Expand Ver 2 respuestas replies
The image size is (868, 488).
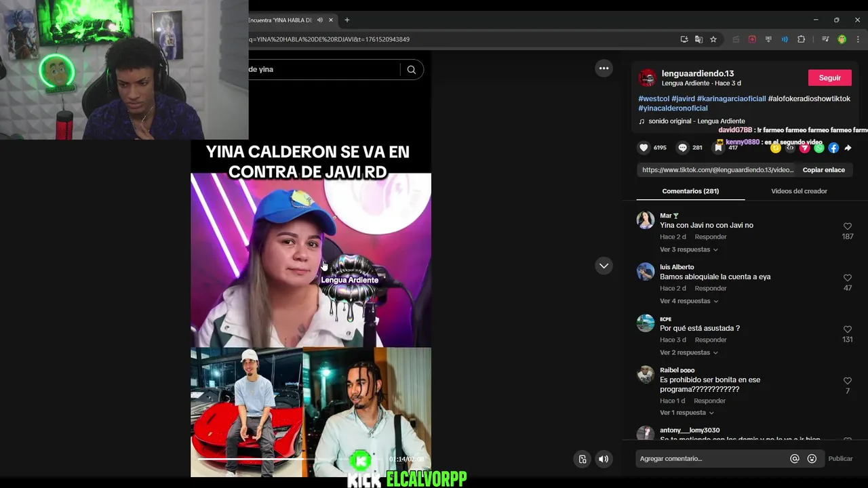click(688, 352)
